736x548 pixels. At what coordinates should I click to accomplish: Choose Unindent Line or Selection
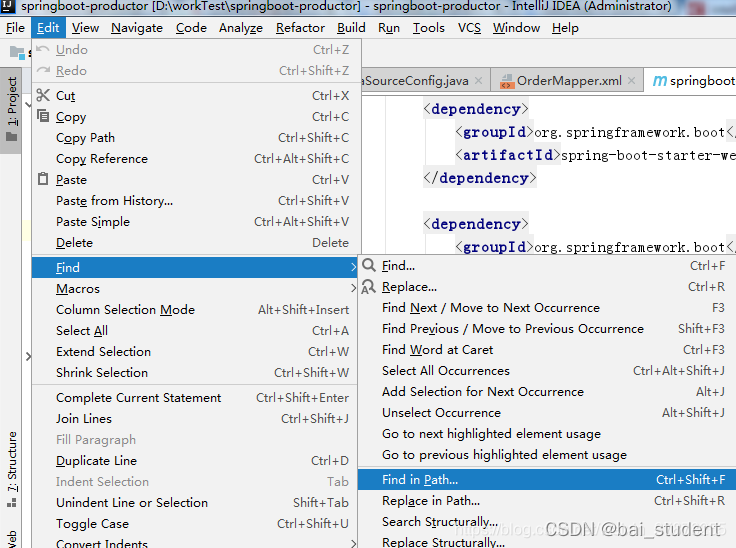(x=195, y=502)
